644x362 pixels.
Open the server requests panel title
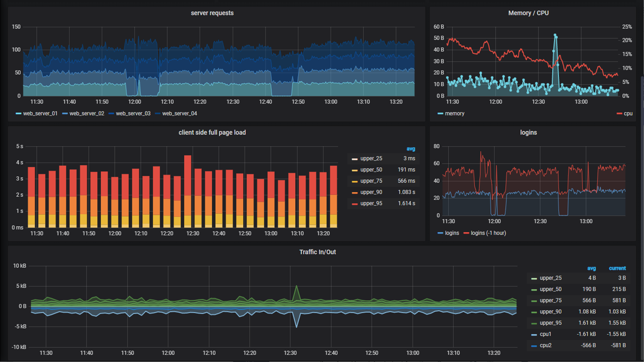pyautogui.click(x=212, y=13)
